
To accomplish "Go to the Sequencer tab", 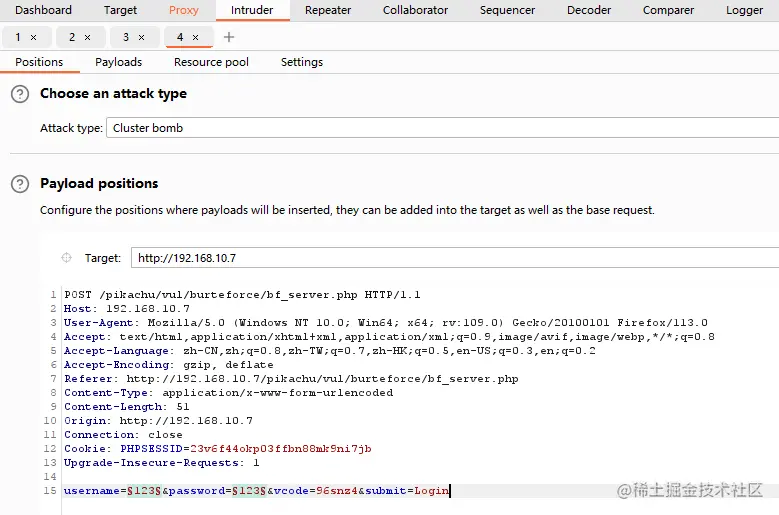I will [x=507, y=10].
